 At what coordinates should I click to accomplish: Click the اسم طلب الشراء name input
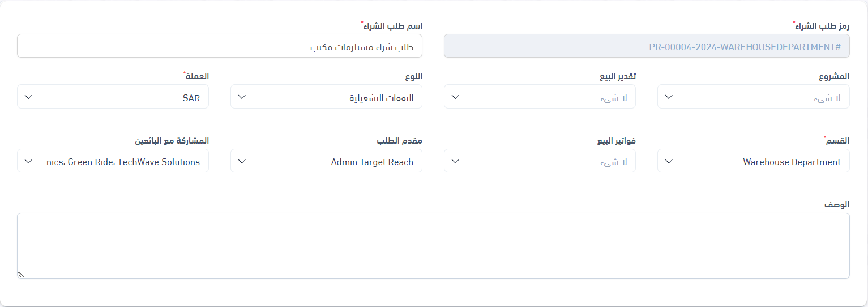[220, 46]
